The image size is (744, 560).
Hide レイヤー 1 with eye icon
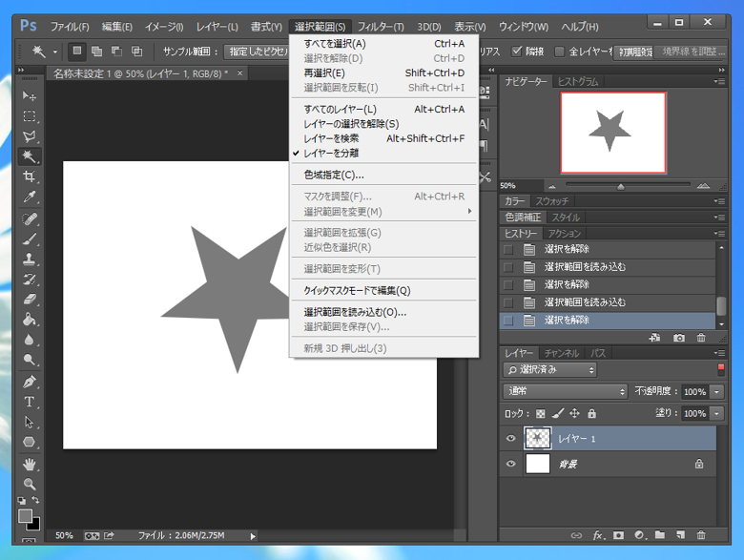(511, 438)
